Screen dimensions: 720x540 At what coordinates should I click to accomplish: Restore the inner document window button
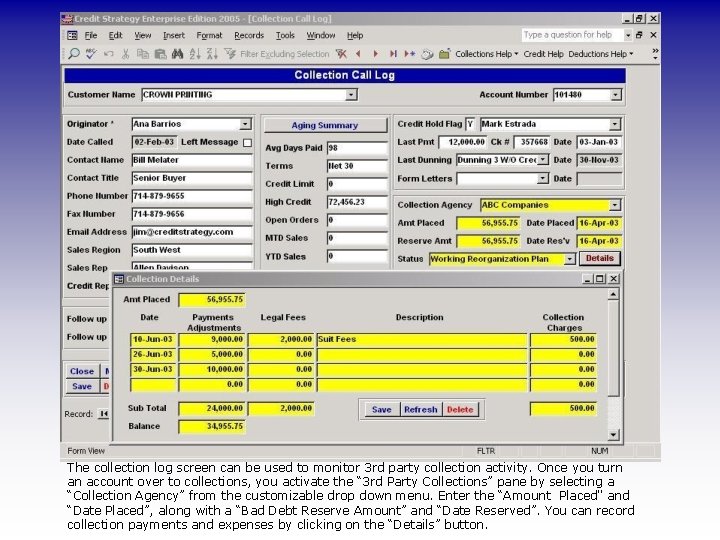(x=639, y=35)
